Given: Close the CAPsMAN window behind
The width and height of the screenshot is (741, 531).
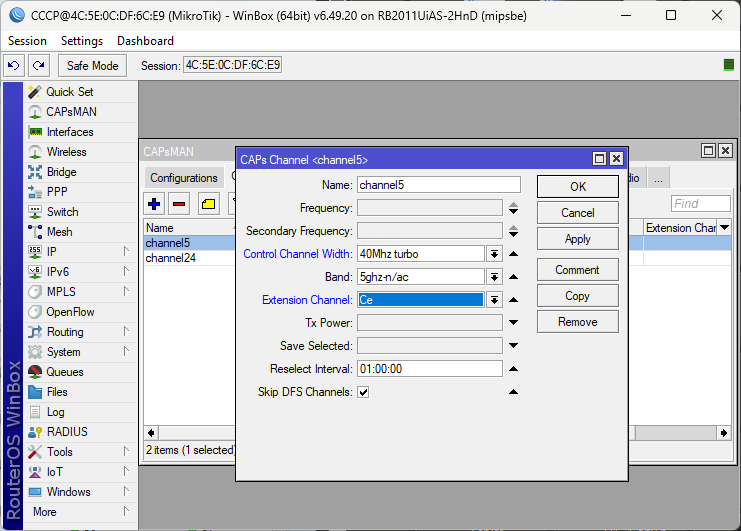Looking at the screenshot, I should pyautogui.click(x=725, y=151).
